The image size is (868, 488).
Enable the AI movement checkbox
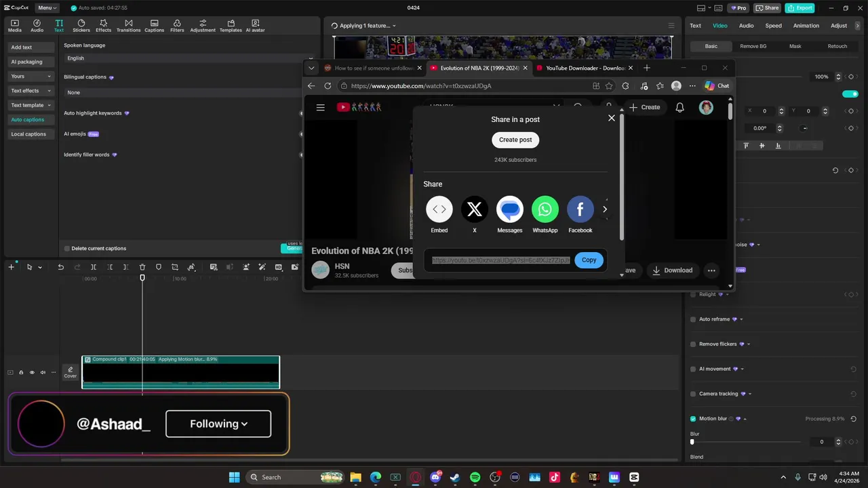point(693,369)
